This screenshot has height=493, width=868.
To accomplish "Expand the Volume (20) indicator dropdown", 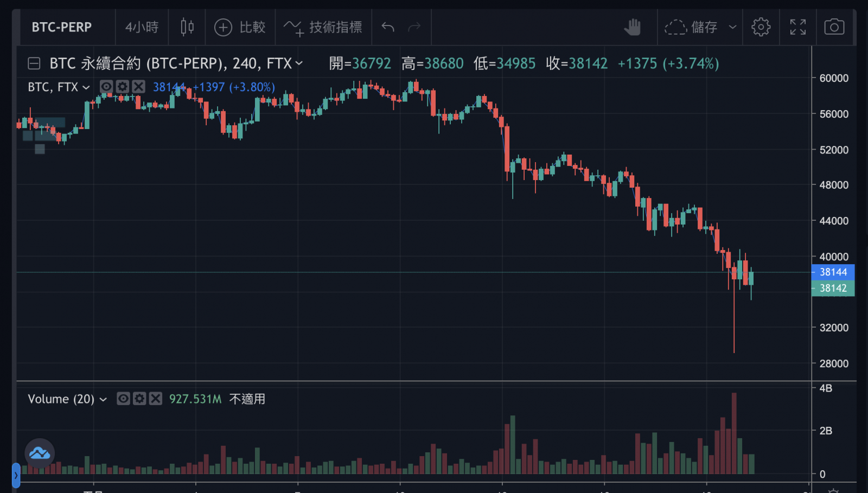I will (103, 400).
